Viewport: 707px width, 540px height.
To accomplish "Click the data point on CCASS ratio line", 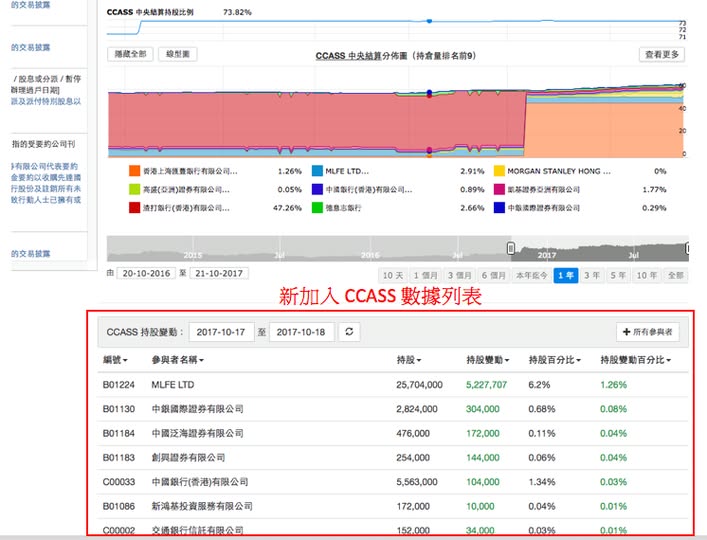I will [x=429, y=21].
